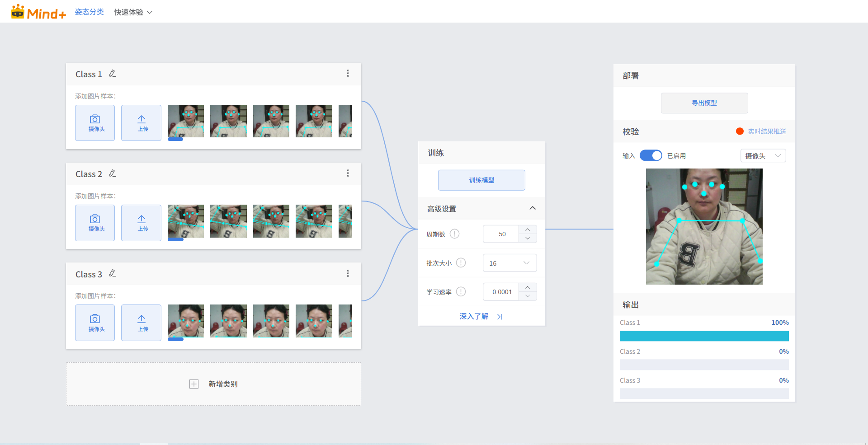Screen dimensions: 868x445
Task: Open the 批次大小 dropdown showing 16
Action: pos(509,263)
